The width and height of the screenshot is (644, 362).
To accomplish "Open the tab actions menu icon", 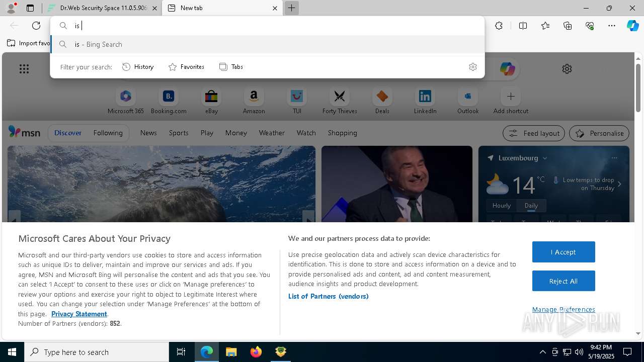I will point(30,8).
